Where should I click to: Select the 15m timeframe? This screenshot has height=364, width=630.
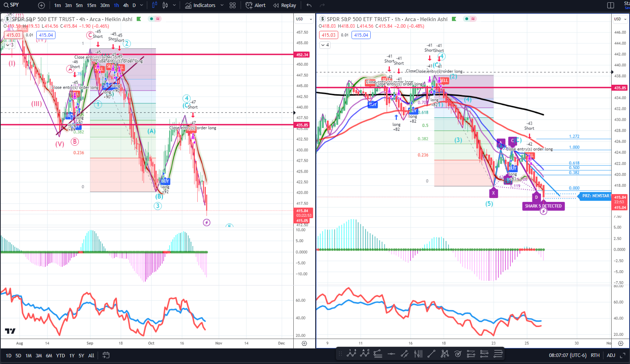point(91,5)
